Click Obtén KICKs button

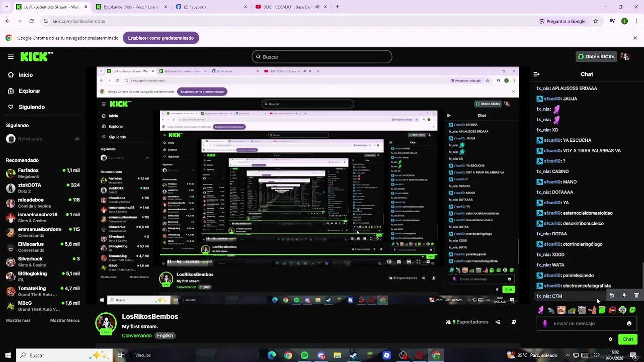click(596, 57)
